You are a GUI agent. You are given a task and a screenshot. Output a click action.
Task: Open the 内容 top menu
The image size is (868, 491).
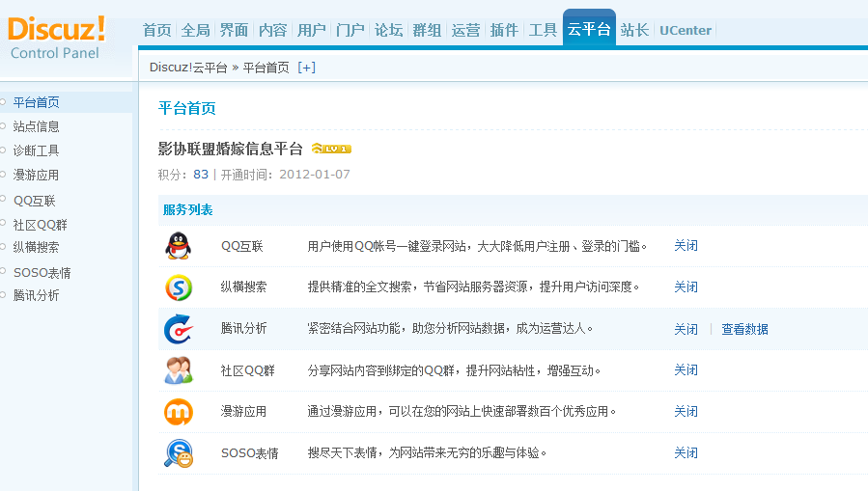273,30
